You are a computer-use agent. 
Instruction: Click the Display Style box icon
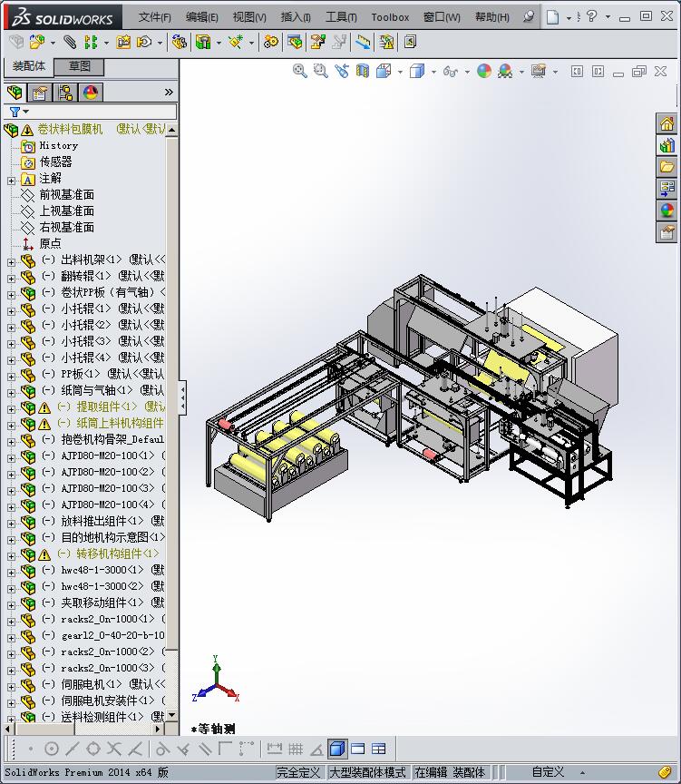click(x=417, y=71)
